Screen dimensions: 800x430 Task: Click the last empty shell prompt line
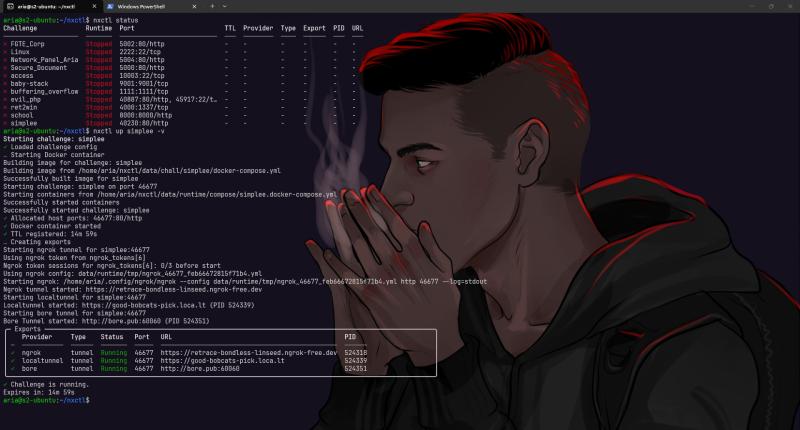pos(46,400)
